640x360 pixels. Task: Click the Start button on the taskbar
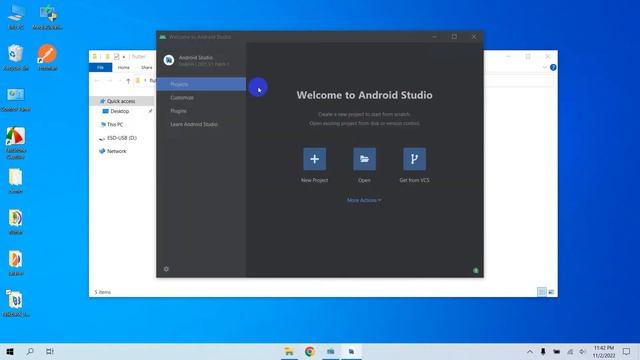click(x=10, y=351)
